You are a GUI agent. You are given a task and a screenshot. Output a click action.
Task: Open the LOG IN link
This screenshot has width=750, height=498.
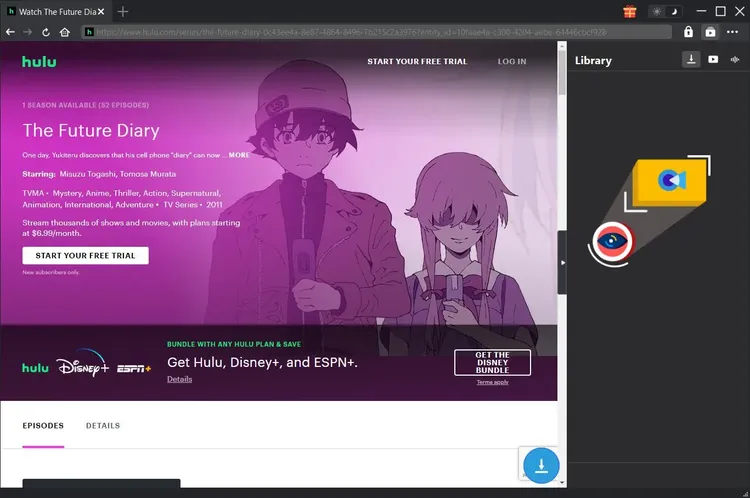[512, 62]
